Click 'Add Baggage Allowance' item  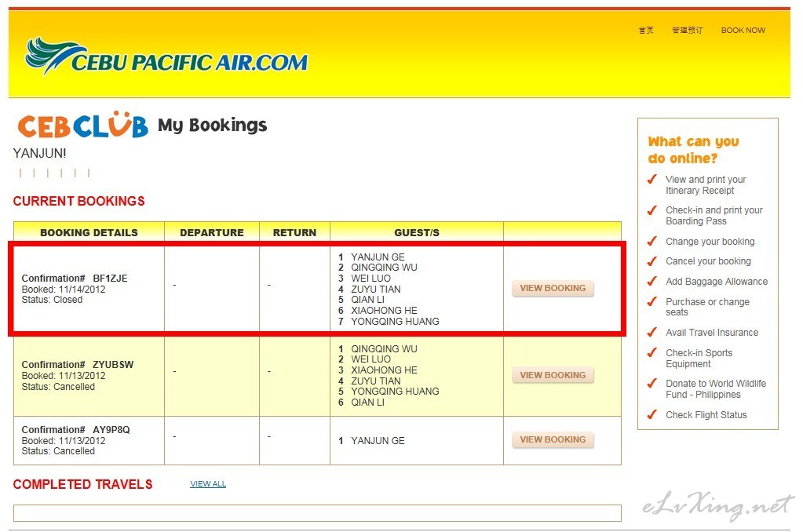[717, 282]
